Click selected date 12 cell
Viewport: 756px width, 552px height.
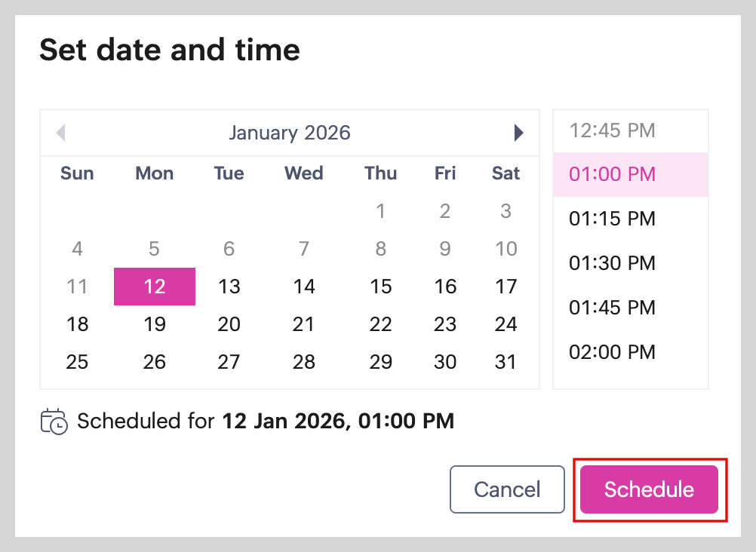click(x=155, y=287)
